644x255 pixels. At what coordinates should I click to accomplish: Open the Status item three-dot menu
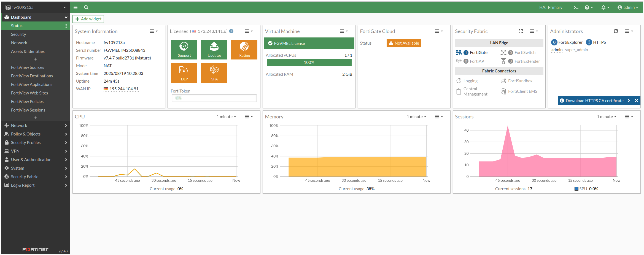click(x=66, y=26)
